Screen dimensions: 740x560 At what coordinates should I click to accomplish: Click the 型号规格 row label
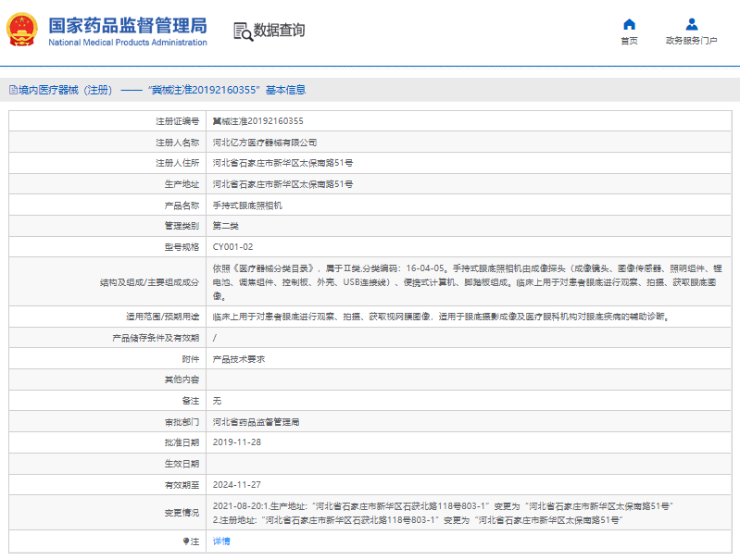click(x=182, y=247)
